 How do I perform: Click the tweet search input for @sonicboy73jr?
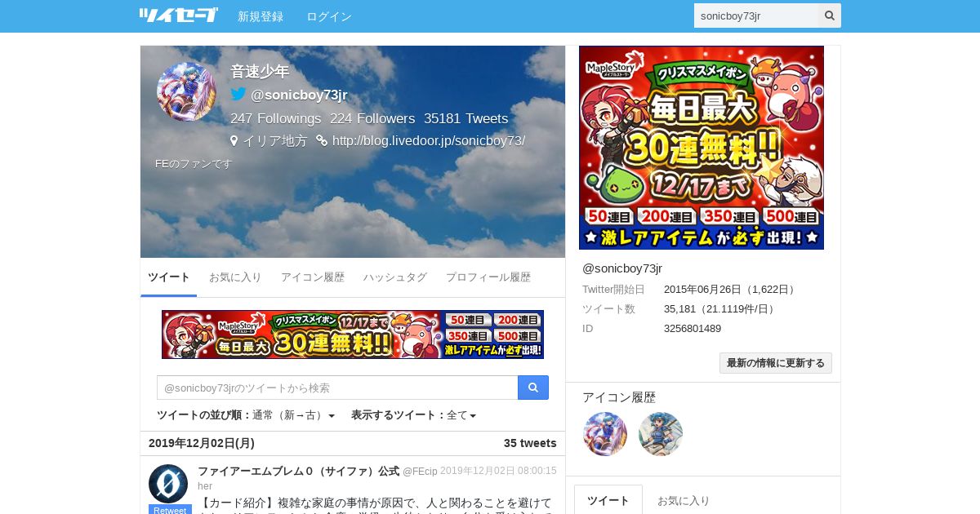pyautogui.click(x=337, y=388)
